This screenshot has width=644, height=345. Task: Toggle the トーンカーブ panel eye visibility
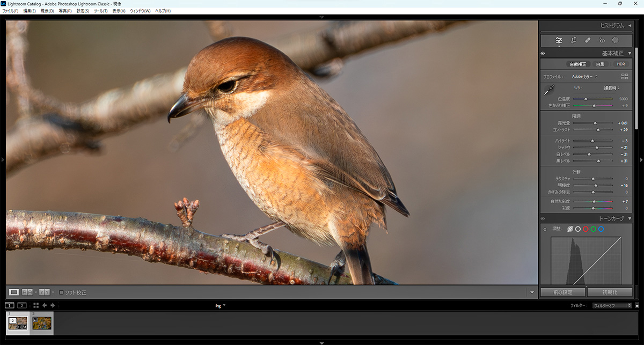tap(543, 219)
